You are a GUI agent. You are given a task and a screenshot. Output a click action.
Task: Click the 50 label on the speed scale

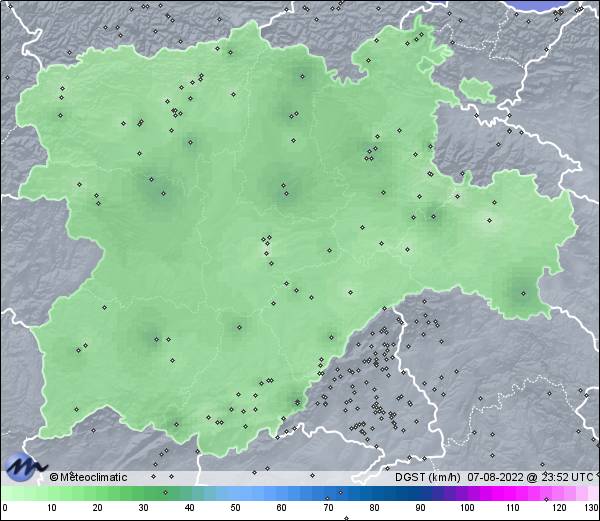pyautogui.click(x=235, y=508)
